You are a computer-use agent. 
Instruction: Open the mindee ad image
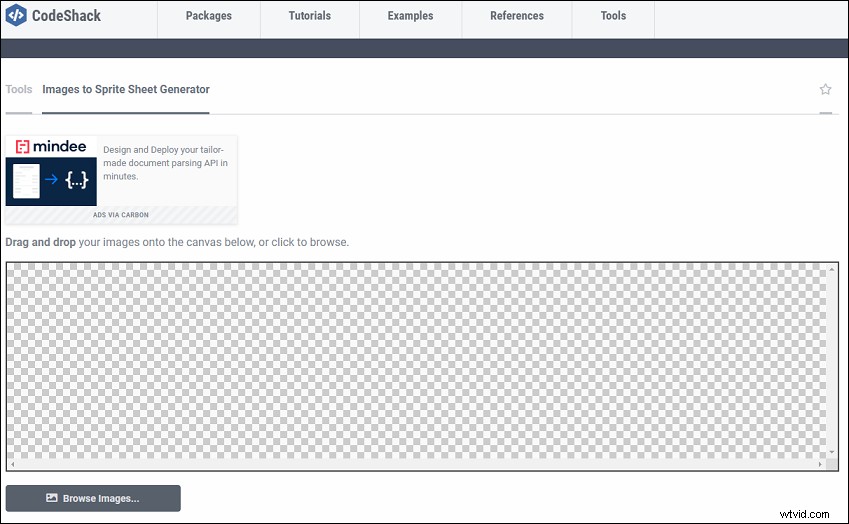coord(51,171)
